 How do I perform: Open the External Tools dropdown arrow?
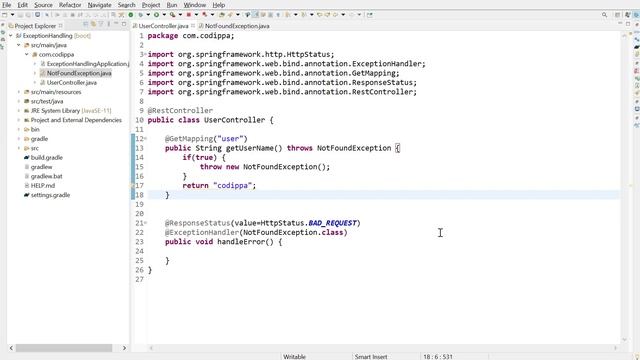212,15
